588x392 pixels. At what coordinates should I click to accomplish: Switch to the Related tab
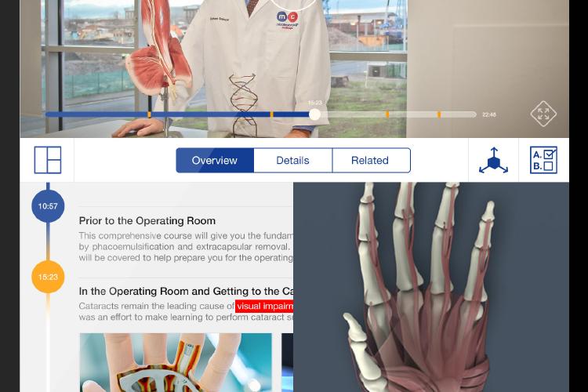pos(372,161)
